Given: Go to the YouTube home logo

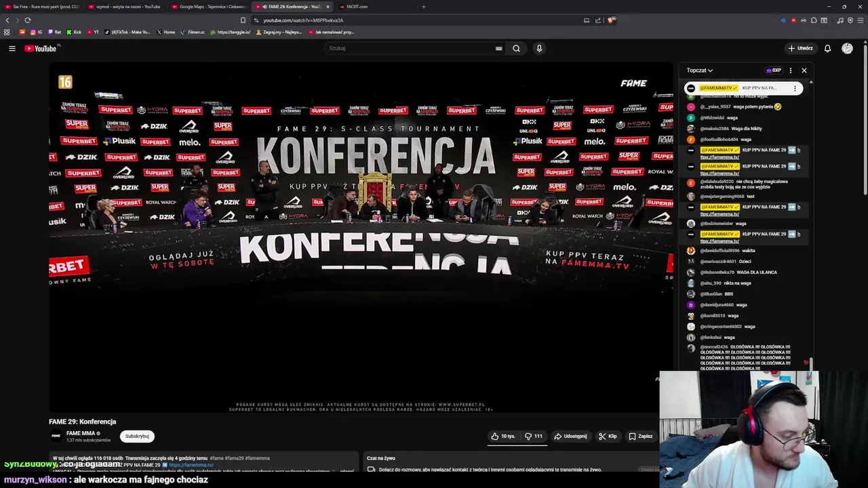Looking at the screenshot, I should click(41, 48).
